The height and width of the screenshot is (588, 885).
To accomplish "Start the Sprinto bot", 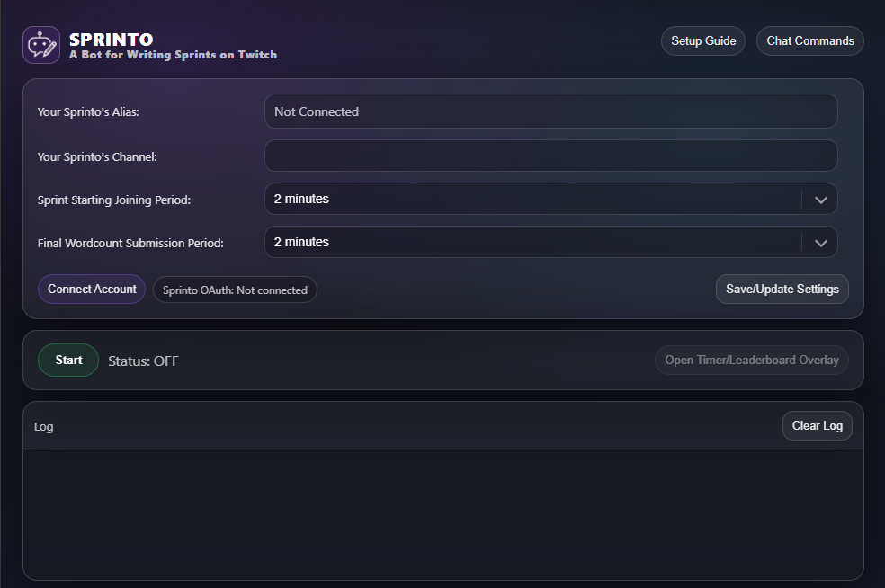I will (x=68, y=361).
